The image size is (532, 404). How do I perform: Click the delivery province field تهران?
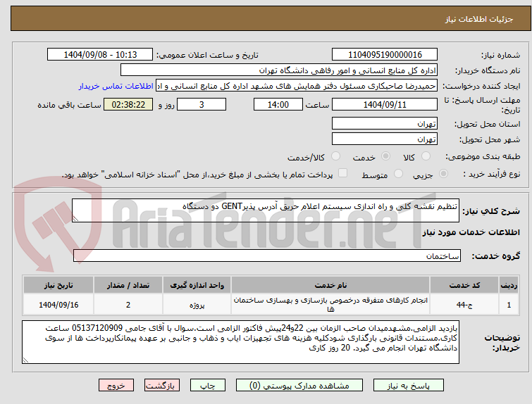pos(385,124)
